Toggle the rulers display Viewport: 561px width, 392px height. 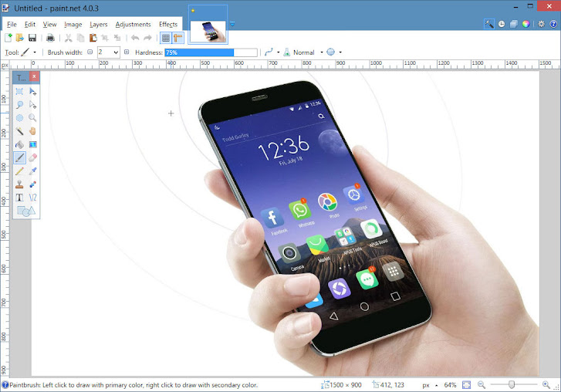point(177,38)
